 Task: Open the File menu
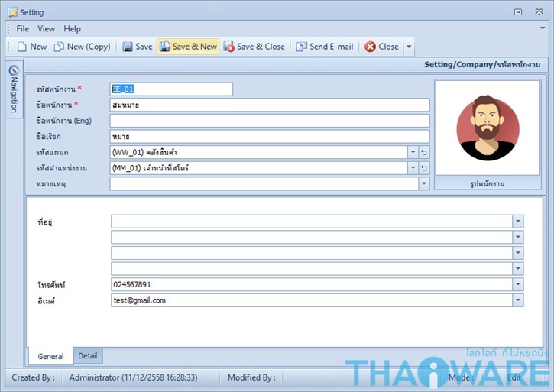[23, 28]
